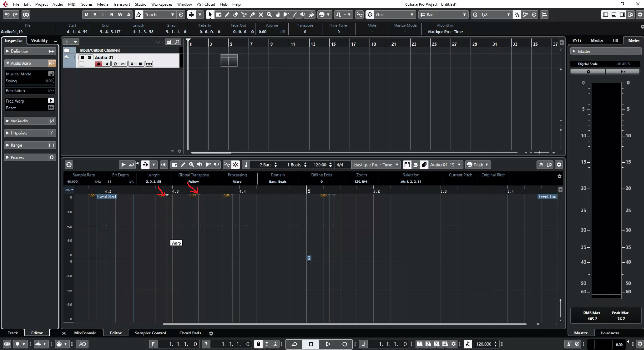
Task: Click the Undo arrow in the main toolbar
Action: (x=7, y=14)
